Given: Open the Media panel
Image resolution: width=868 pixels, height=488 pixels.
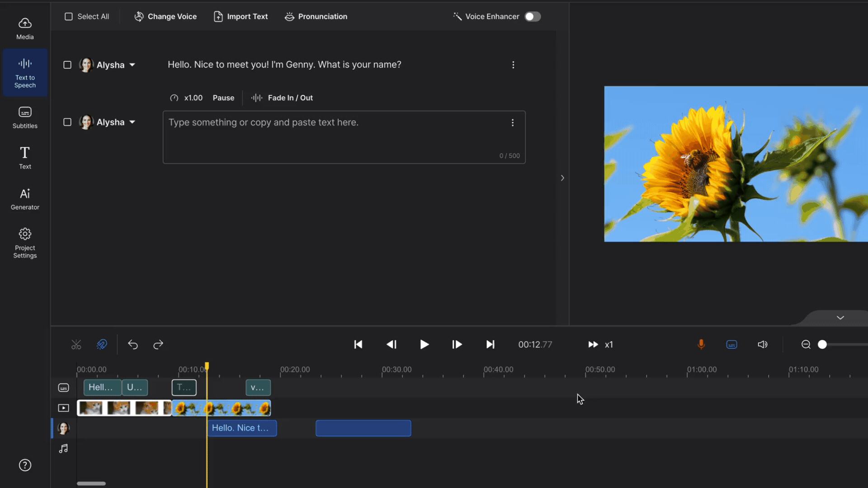Looking at the screenshot, I should [25, 29].
